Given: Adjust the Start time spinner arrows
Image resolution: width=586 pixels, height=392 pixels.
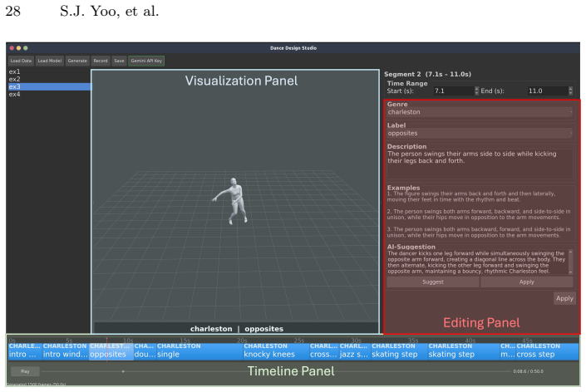Looking at the screenshot, I should (476, 91).
